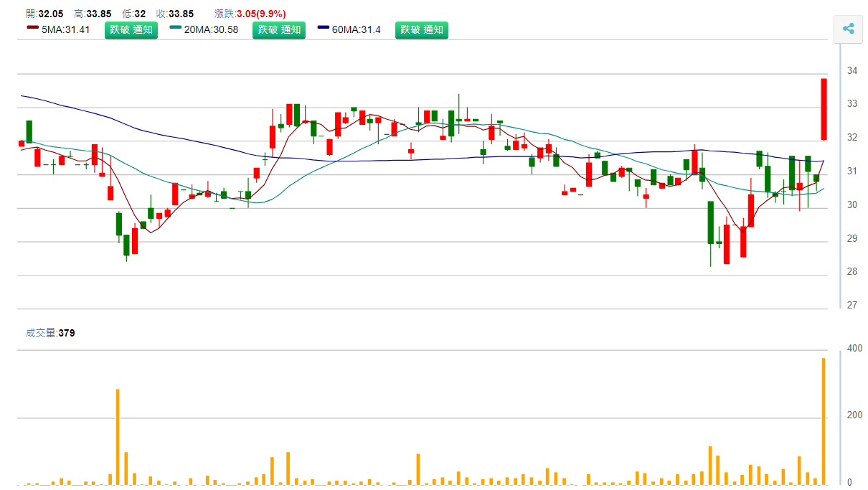
Task: Click the 5MA:31.41 legend label
Action: 66,29
